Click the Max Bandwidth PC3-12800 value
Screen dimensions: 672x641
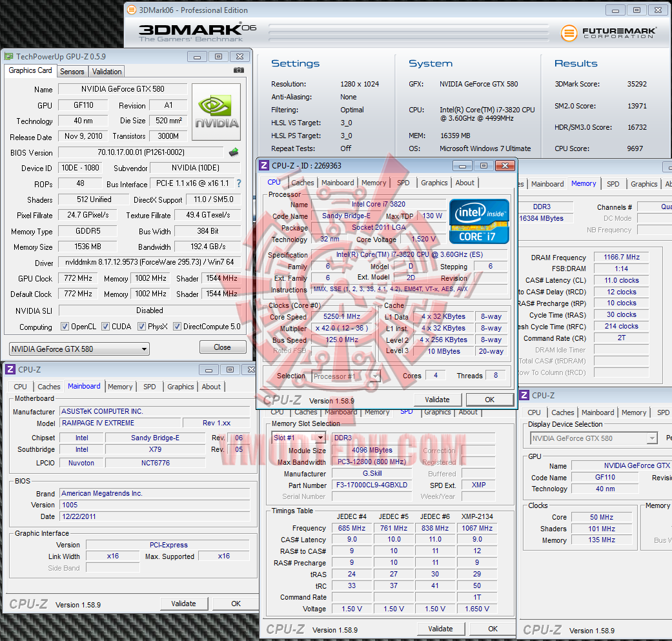click(372, 462)
